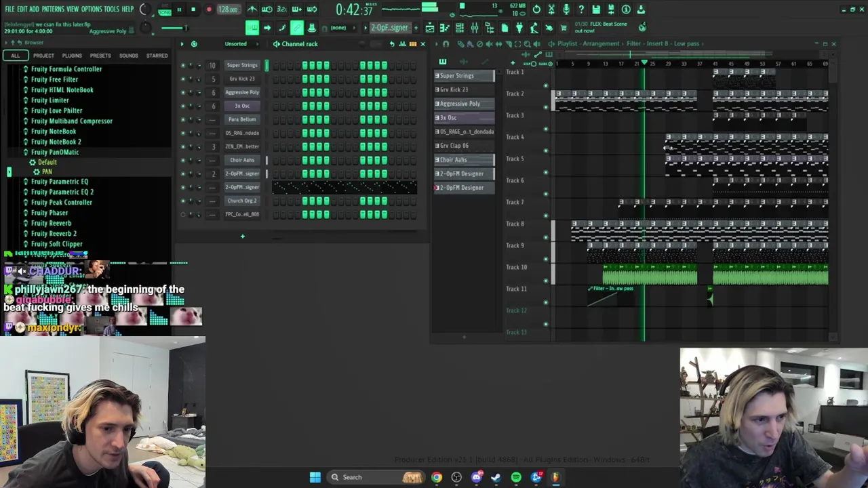This screenshot has width=868, height=488.
Task: Click the Windows Start button
Action: tap(315, 477)
